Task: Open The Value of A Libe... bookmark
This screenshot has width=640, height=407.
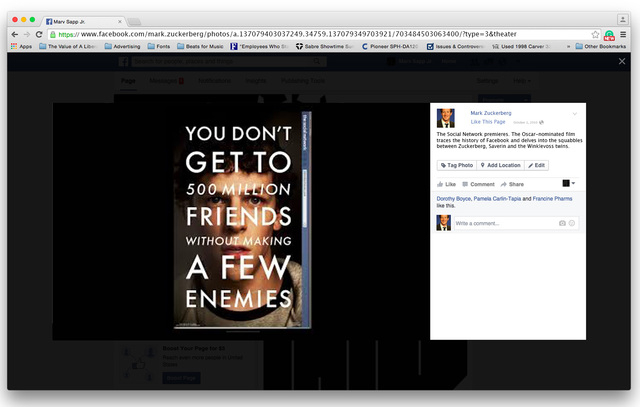Action: pos(67,47)
